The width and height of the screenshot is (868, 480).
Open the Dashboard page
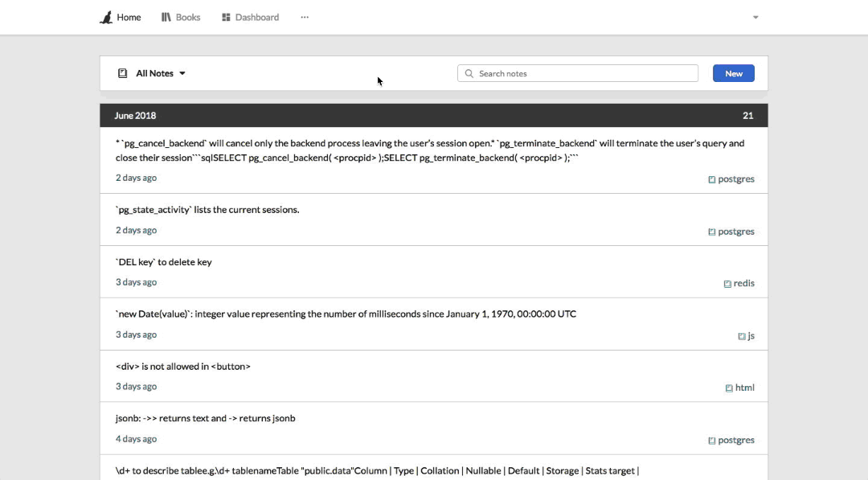[x=257, y=17]
